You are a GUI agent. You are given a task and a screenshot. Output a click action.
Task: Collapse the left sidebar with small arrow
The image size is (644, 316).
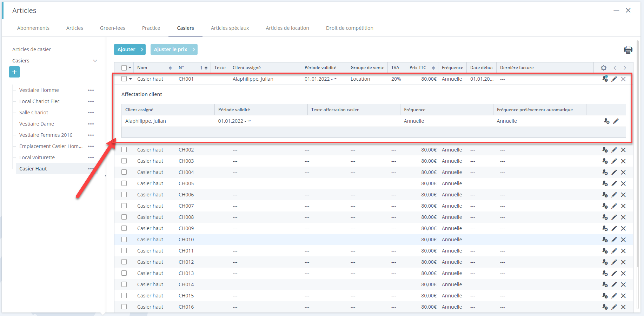point(105,176)
